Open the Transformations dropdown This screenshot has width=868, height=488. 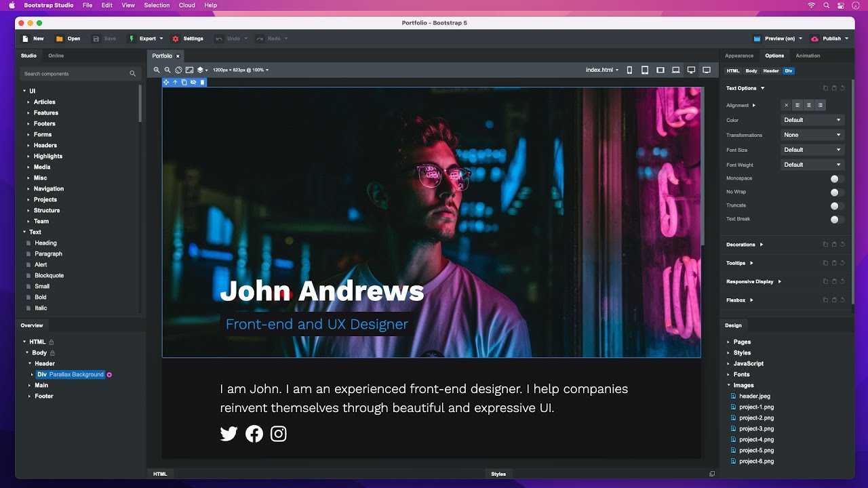[812, 135]
